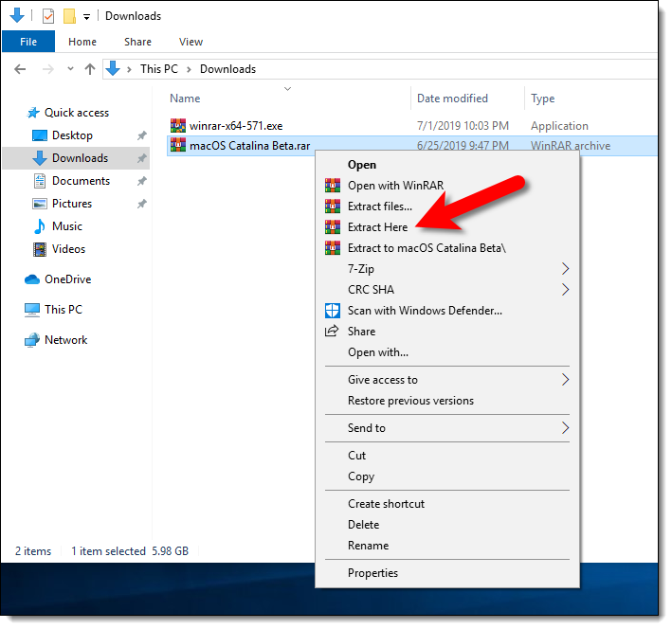This screenshot has height=629, width=672.
Task: Click the Quick access star icon
Action: coord(33,113)
